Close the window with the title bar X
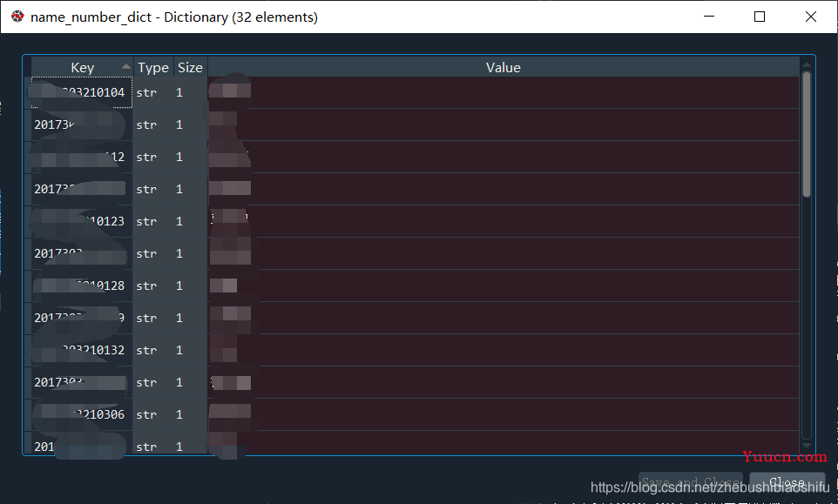 click(810, 17)
